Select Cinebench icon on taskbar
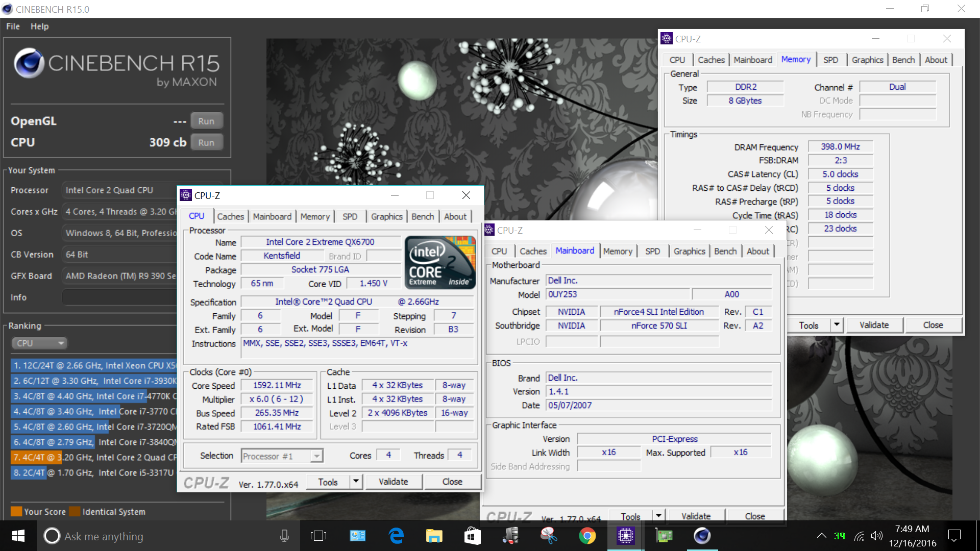This screenshot has height=551, width=980. click(x=702, y=536)
